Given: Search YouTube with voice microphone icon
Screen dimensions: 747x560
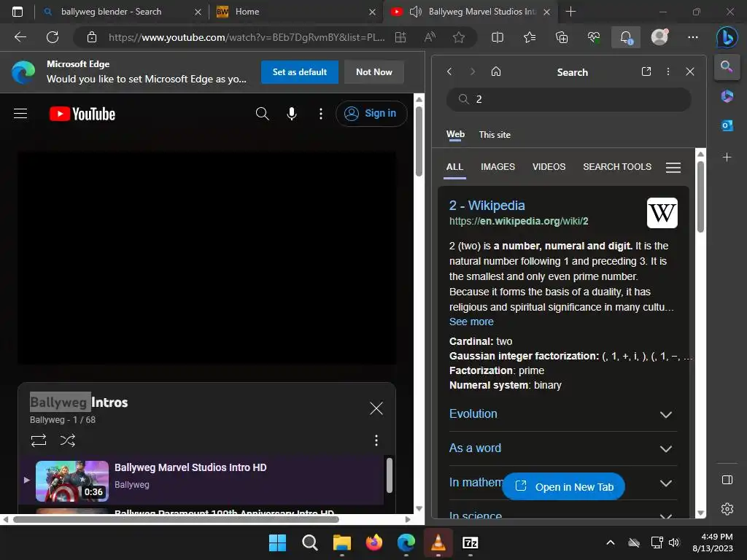Looking at the screenshot, I should tap(292, 113).
